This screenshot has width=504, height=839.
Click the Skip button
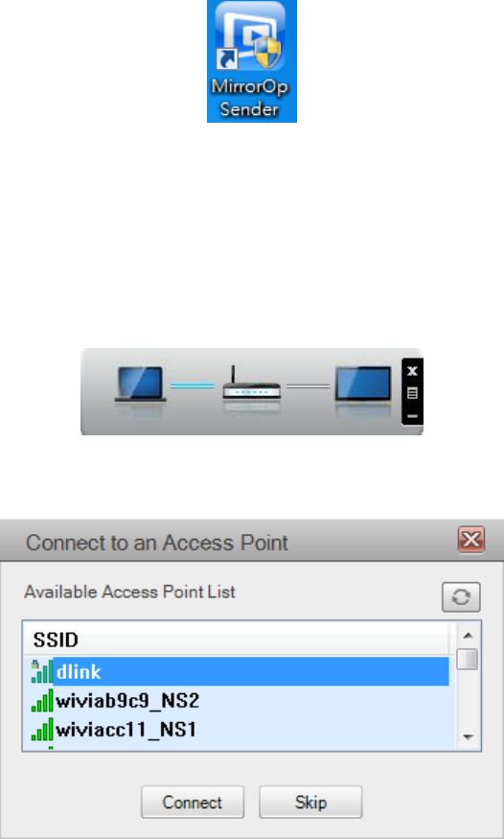click(310, 802)
